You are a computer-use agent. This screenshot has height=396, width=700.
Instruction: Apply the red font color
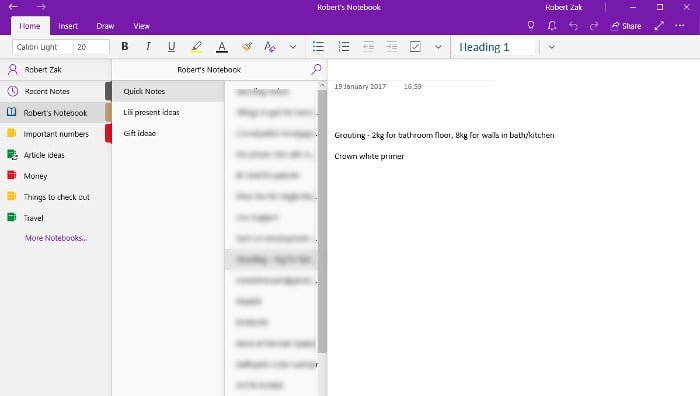click(x=221, y=46)
